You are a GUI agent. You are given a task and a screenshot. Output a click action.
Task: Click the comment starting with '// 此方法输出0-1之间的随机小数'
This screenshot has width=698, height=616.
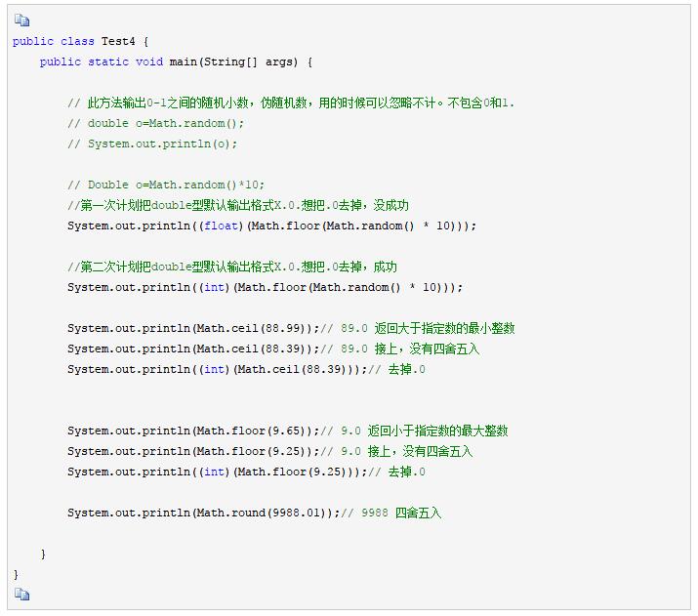pyautogui.click(x=291, y=103)
